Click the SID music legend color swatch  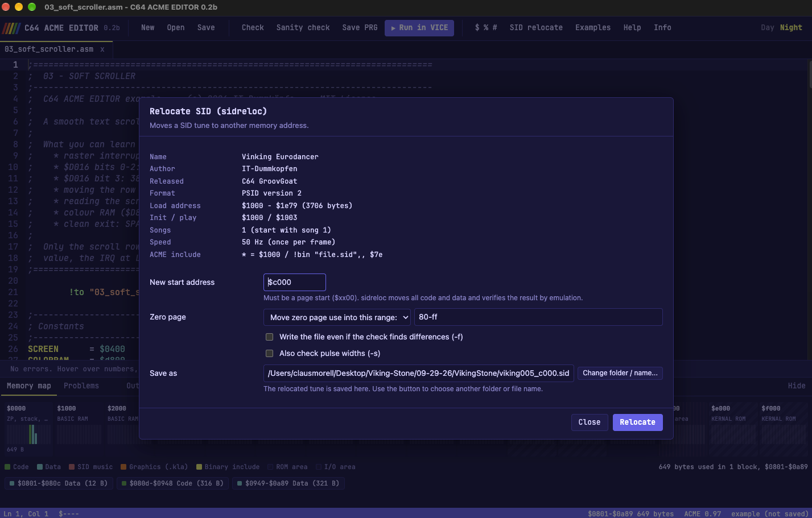click(x=72, y=467)
